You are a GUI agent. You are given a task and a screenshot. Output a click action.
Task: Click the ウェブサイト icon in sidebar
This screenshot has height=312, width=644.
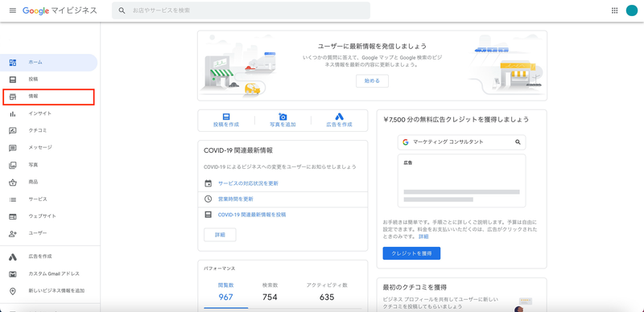13,216
